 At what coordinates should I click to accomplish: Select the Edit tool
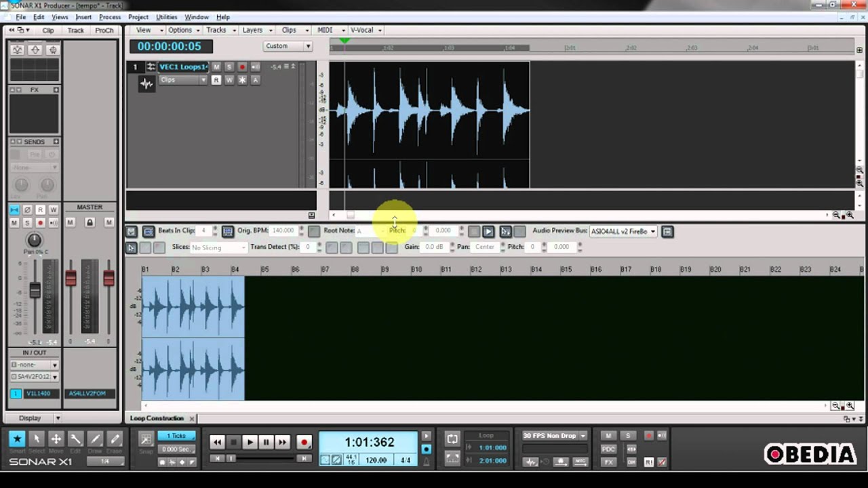76,439
